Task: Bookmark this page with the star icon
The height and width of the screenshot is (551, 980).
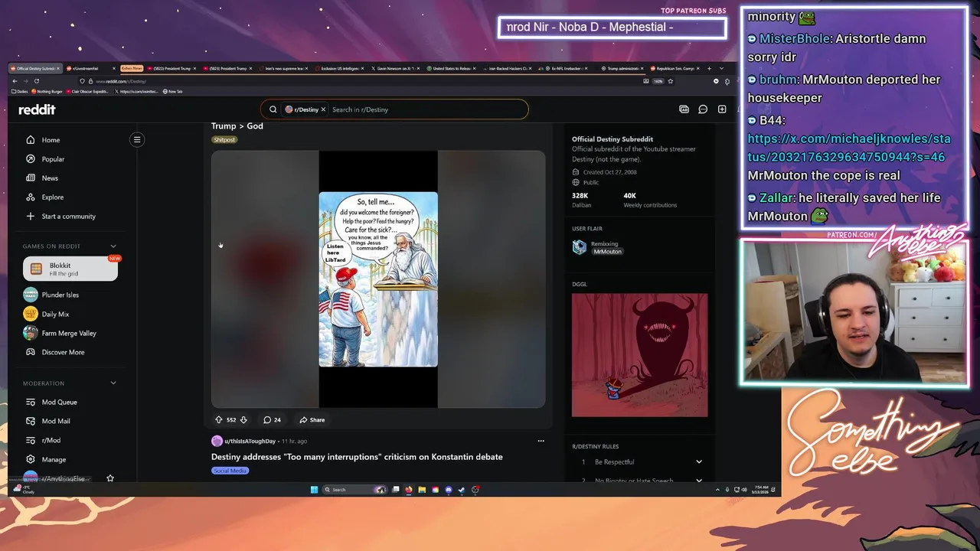Action: (671, 81)
